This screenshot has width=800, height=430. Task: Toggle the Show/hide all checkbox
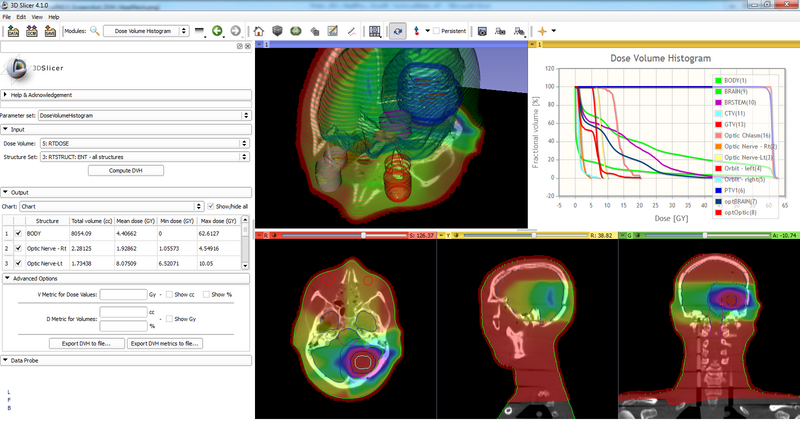pyautogui.click(x=210, y=206)
